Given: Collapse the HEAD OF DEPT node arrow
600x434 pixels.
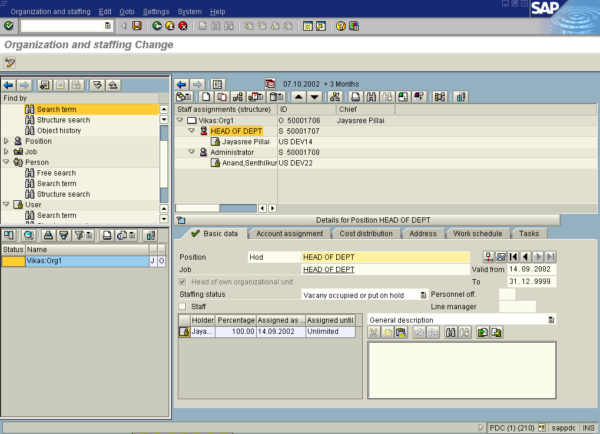Looking at the screenshot, I should click(x=191, y=131).
